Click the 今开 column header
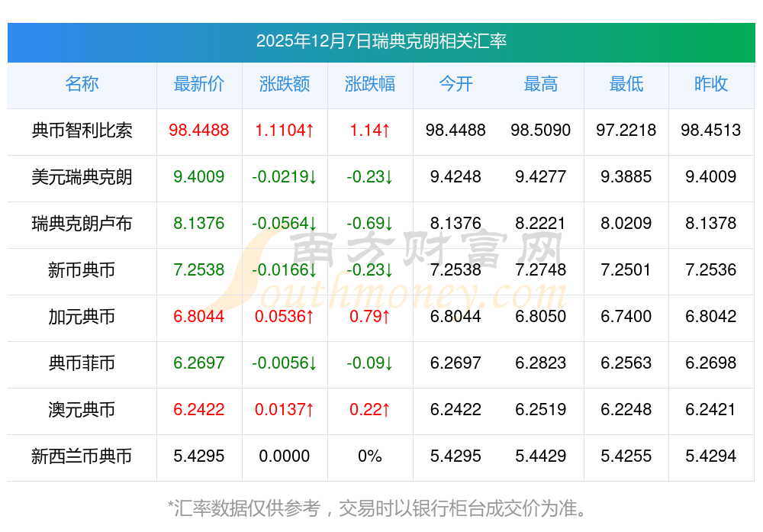The width and height of the screenshot is (763, 532). [456, 84]
